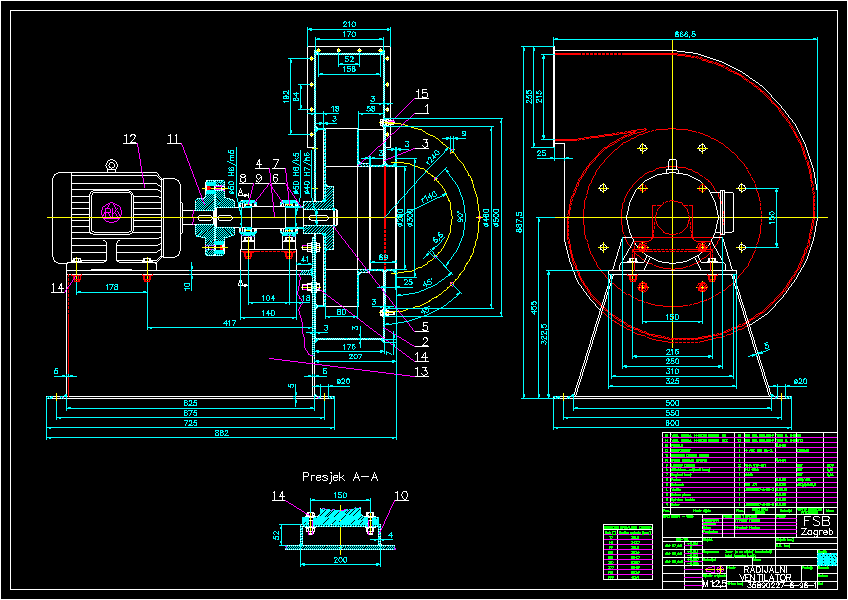This screenshot has width=848, height=600.
Task: Select the RADIJALNI VENTILATOR title text
Action: coord(765,572)
